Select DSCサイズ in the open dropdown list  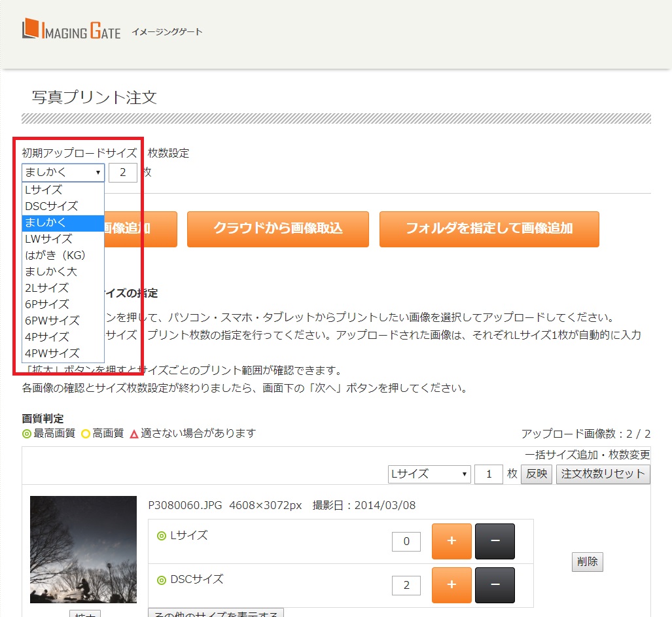[63, 206]
